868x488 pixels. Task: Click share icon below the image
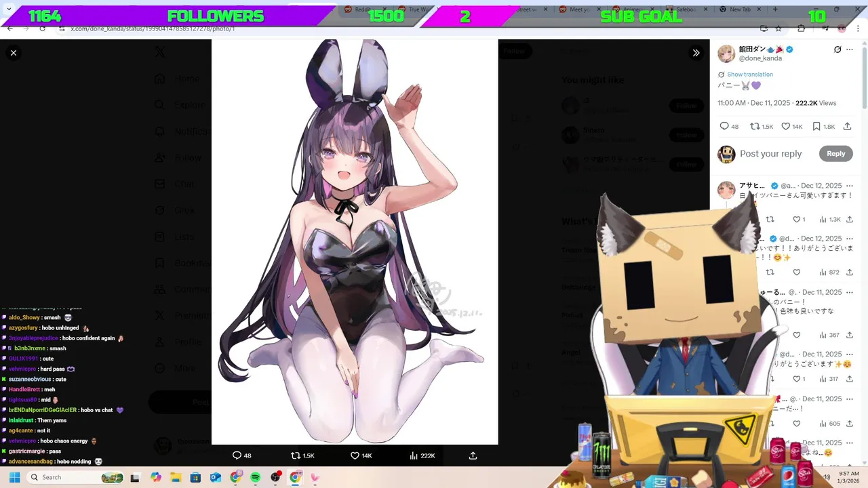pos(473,455)
